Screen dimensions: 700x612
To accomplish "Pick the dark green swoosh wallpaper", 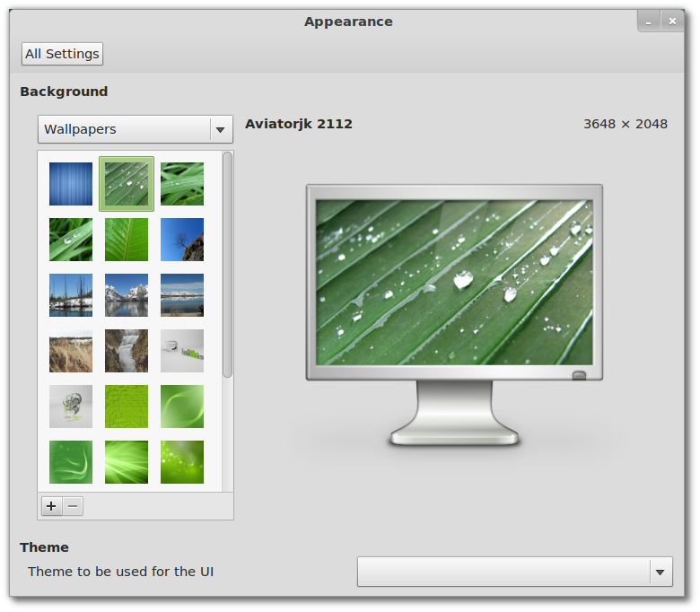I will (71, 462).
